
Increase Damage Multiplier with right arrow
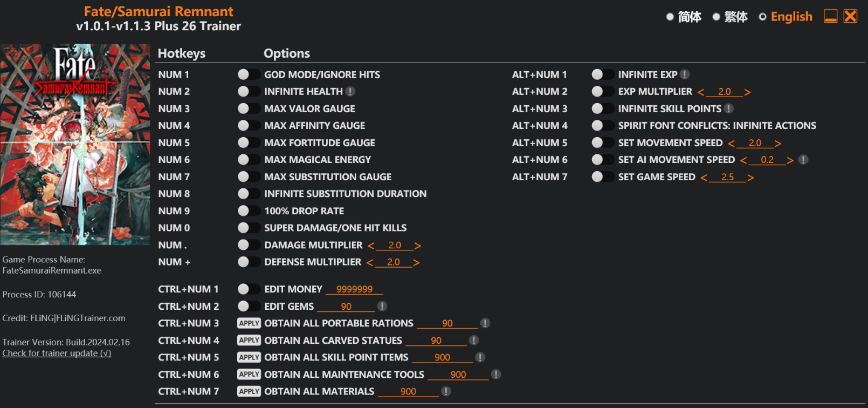coord(417,246)
